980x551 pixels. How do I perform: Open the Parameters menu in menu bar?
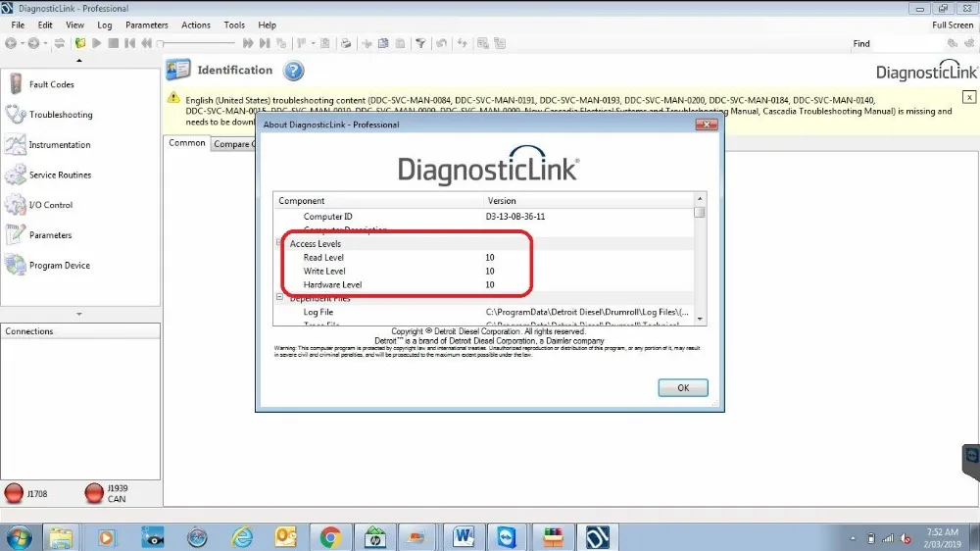[x=147, y=25]
